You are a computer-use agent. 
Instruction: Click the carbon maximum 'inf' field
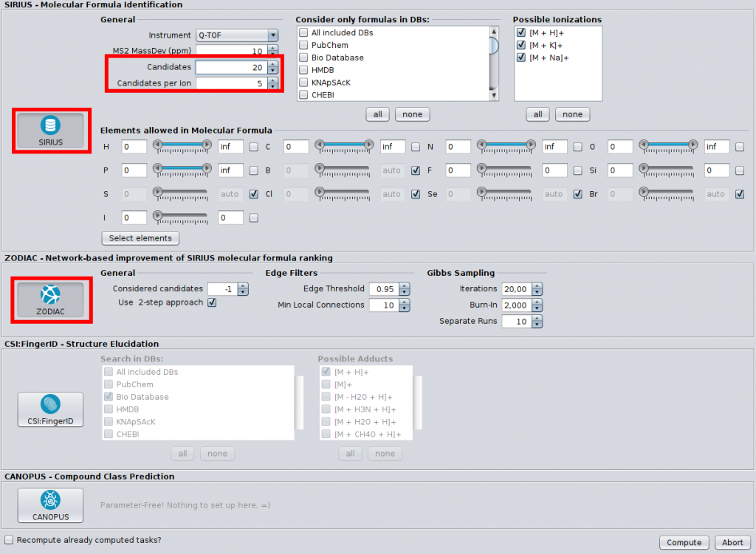(x=393, y=147)
